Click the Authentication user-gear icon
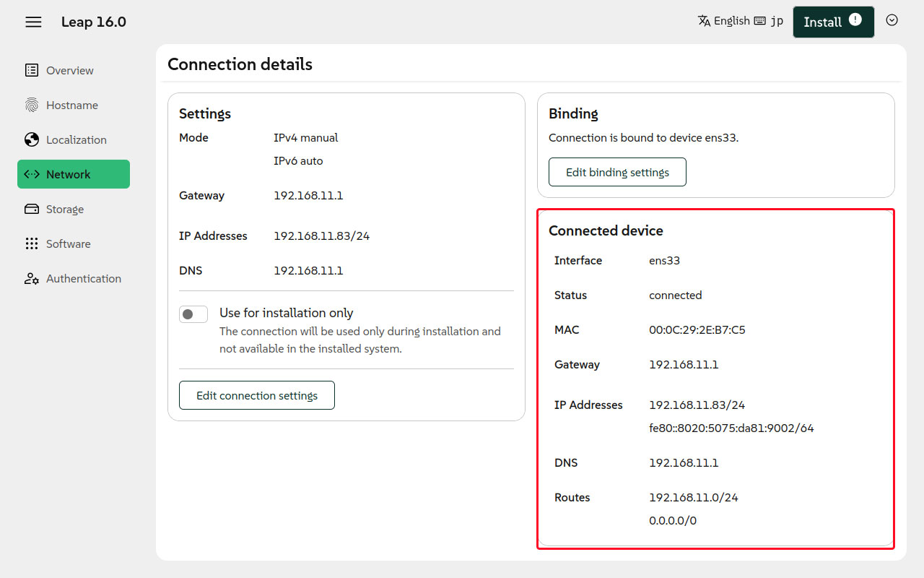Image resolution: width=924 pixels, height=578 pixels. click(32, 278)
